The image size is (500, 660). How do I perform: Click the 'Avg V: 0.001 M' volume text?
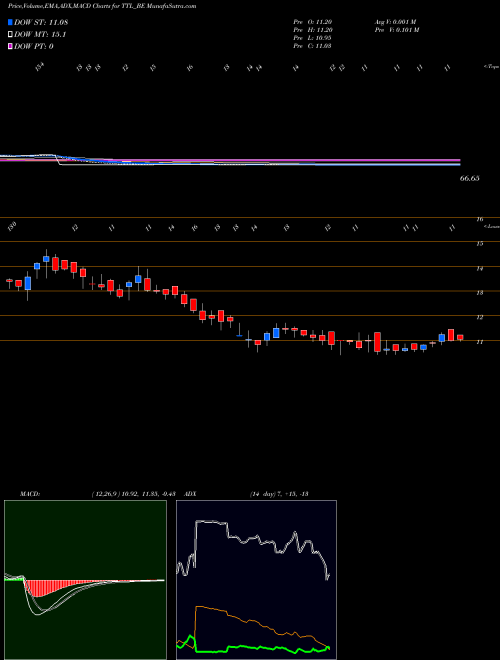tap(396, 22)
